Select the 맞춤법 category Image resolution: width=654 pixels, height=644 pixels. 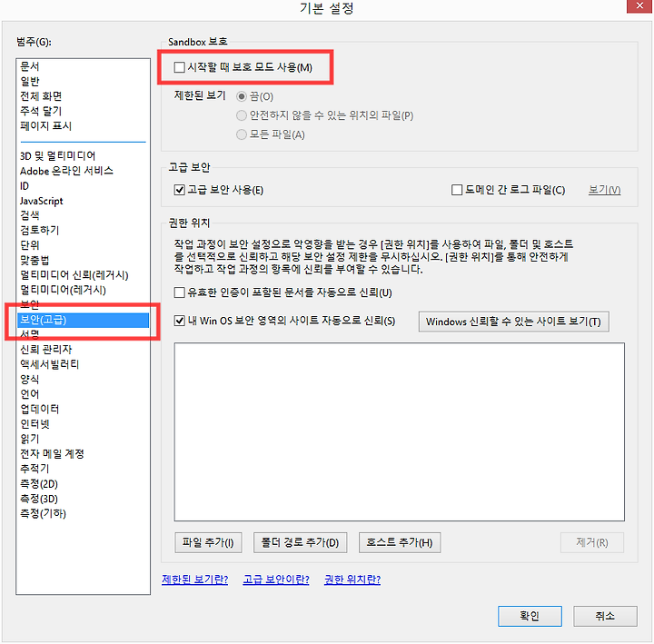click(x=83, y=261)
